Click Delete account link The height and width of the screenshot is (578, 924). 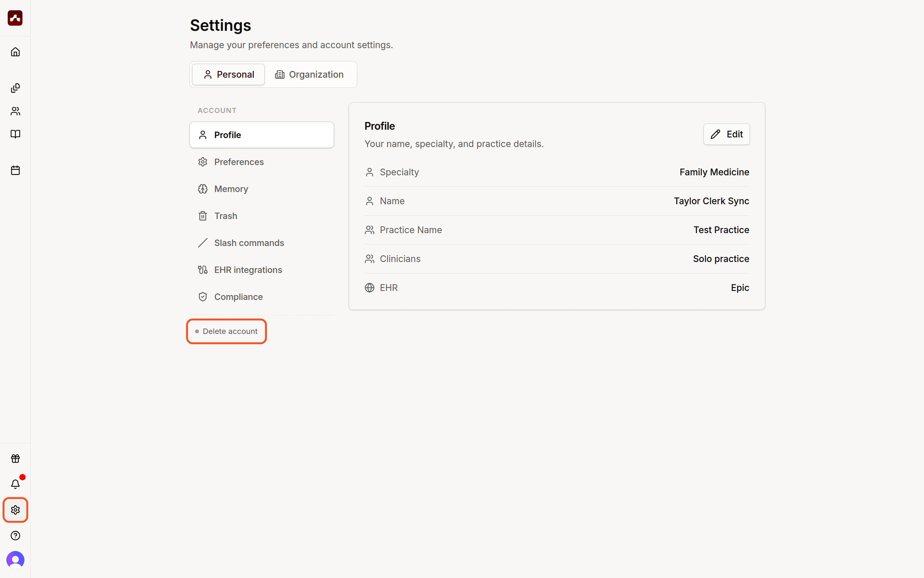point(227,331)
